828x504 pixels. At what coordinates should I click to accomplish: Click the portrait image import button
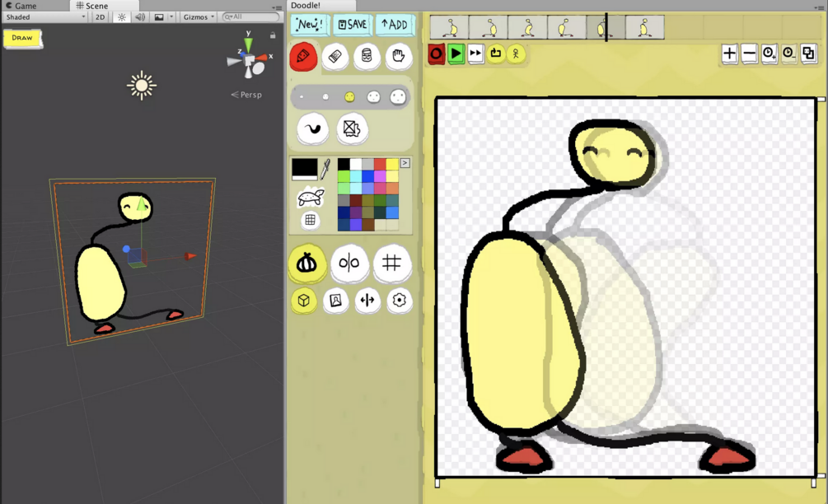click(335, 301)
